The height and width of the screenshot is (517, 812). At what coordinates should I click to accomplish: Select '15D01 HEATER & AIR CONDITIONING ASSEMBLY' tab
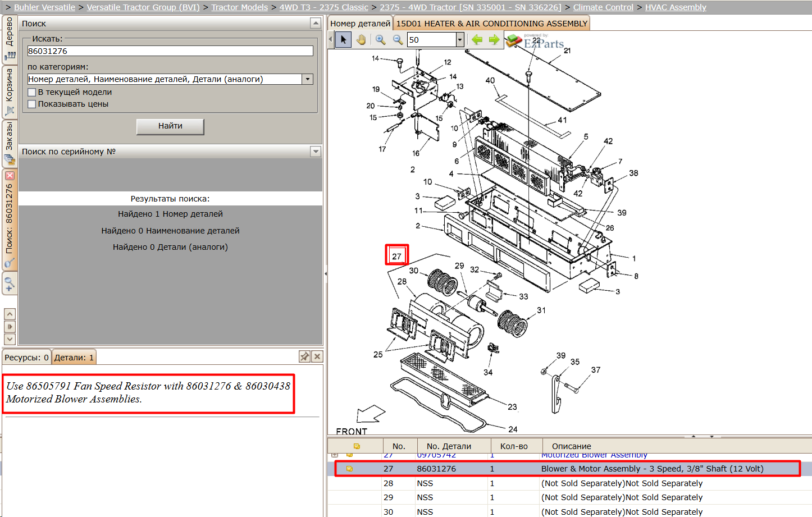(x=491, y=24)
